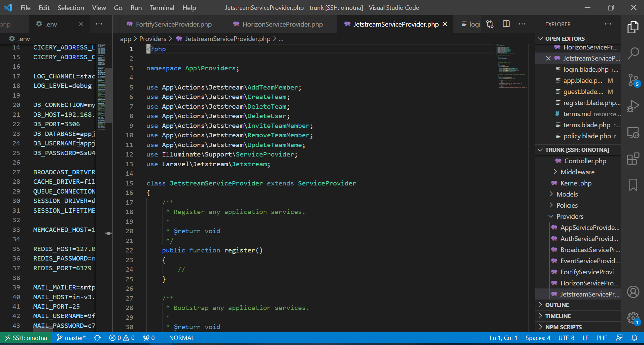Go to line via Ln 1, Col 1
The height and width of the screenshot is (345, 644).
click(504, 338)
